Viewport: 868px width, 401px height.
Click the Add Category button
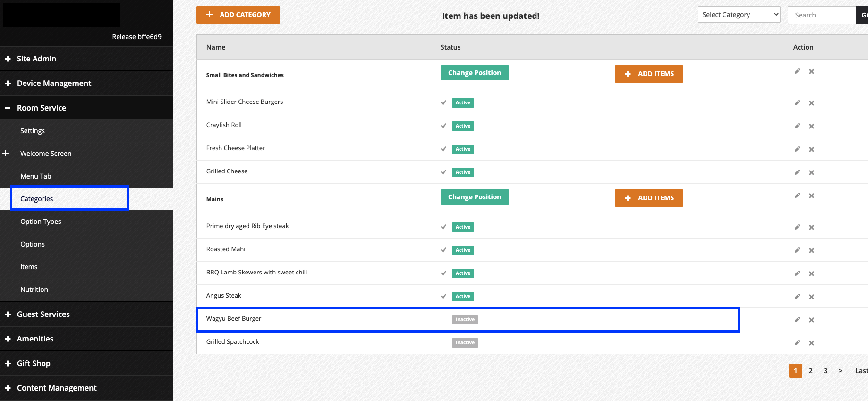(x=238, y=15)
